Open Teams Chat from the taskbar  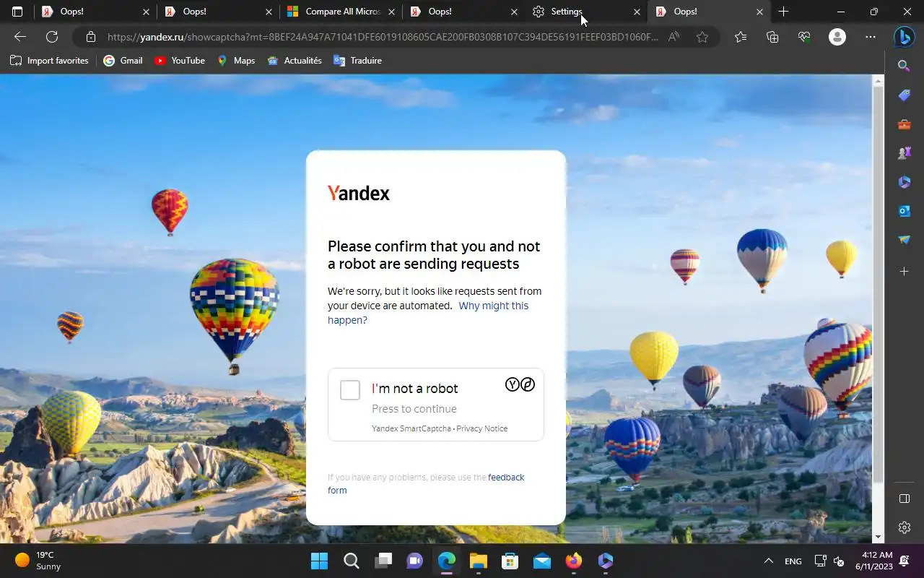point(415,561)
